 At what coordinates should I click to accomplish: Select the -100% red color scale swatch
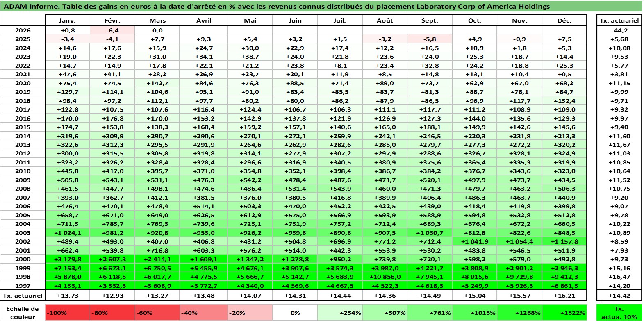pyautogui.click(x=67, y=312)
